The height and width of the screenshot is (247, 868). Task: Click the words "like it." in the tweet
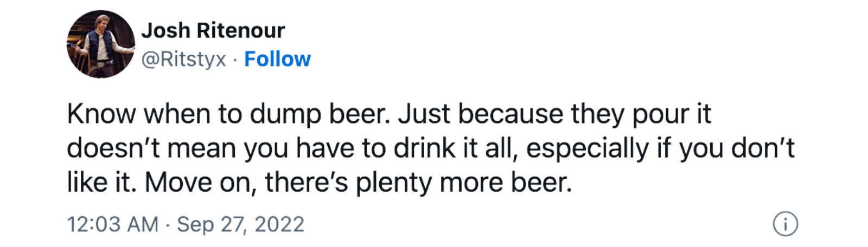pos(102,183)
